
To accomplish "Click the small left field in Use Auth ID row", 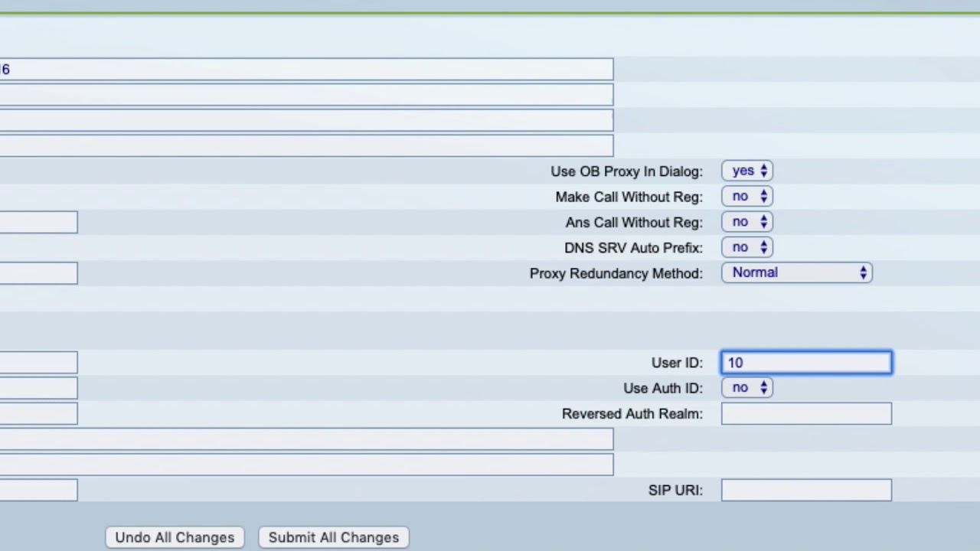I will [38, 388].
